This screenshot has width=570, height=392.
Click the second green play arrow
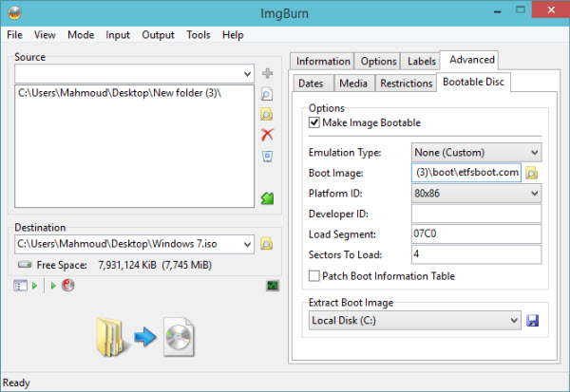pos(53,286)
